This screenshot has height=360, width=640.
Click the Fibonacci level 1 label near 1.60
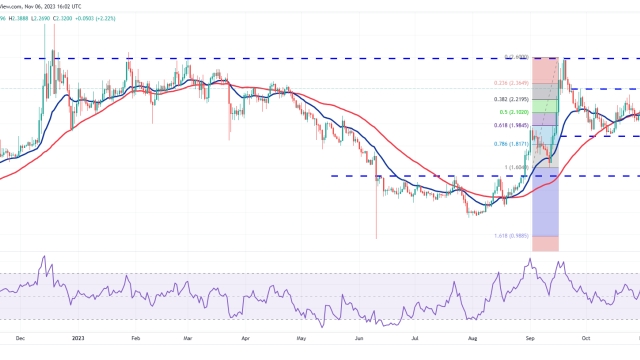tap(516, 167)
